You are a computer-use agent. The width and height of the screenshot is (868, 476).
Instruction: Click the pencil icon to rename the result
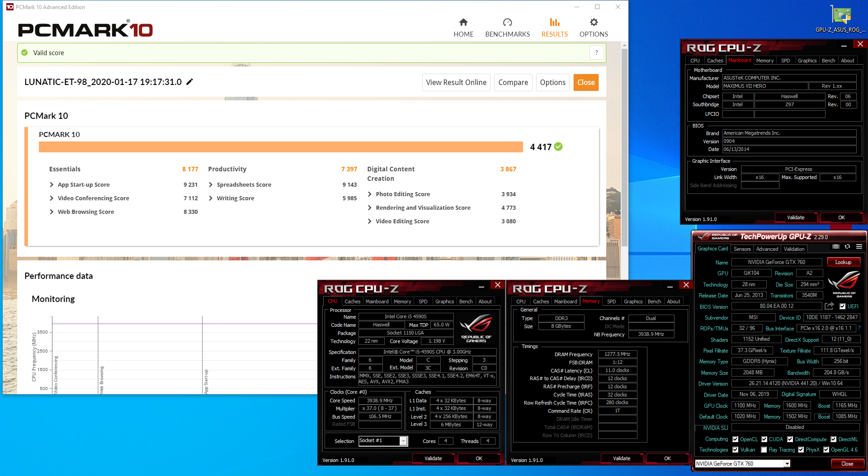(x=190, y=82)
